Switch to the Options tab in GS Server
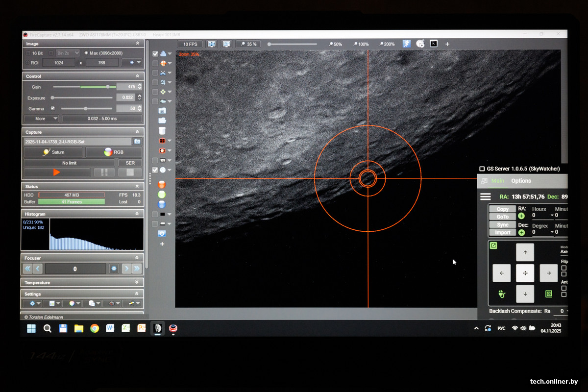The image size is (588, 392). (x=521, y=181)
